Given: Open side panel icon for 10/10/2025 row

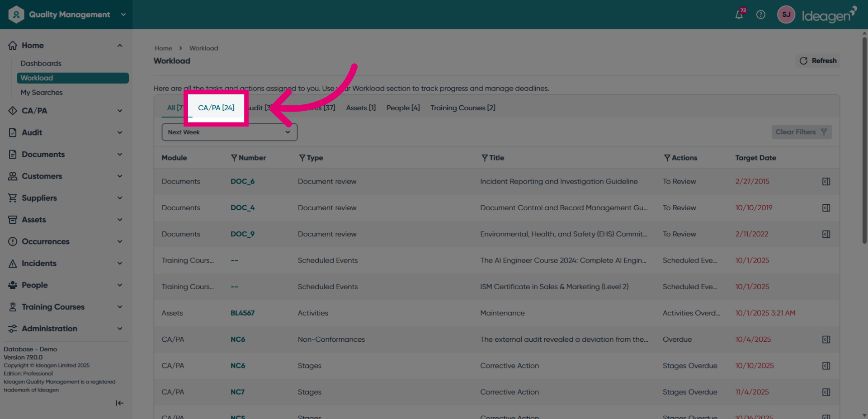Looking at the screenshot, I should click(826, 366).
